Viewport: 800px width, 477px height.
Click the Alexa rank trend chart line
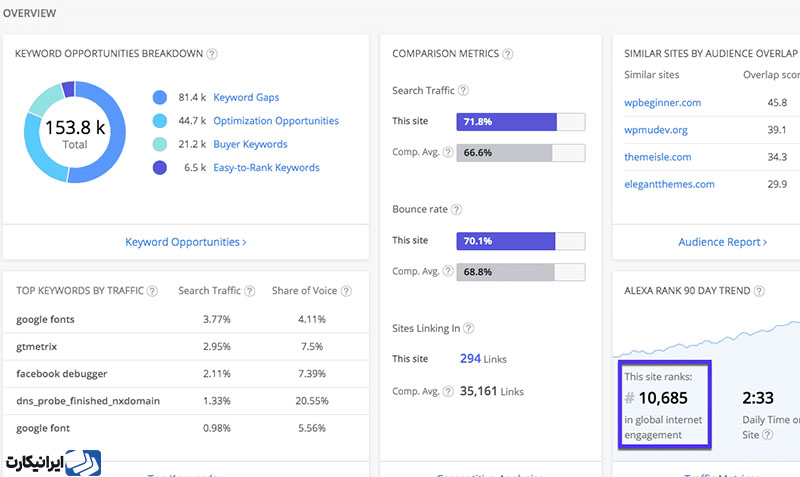[707, 340]
